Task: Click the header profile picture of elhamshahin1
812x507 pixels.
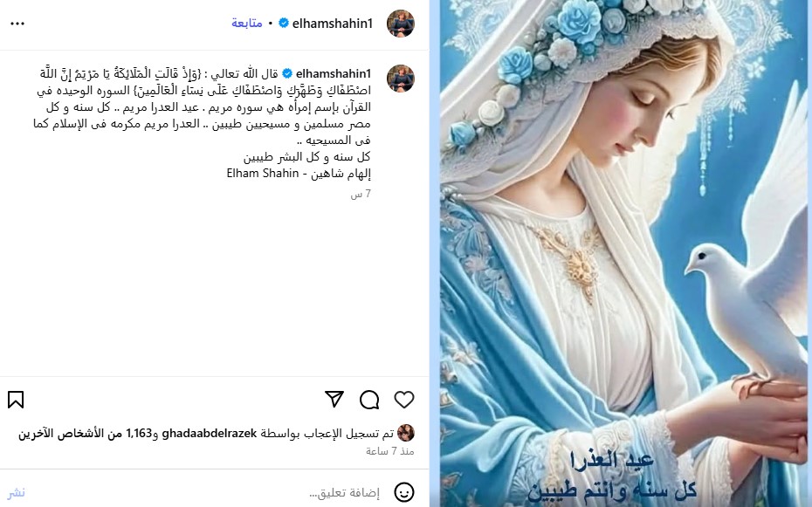Action: pyautogui.click(x=400, y=24)
